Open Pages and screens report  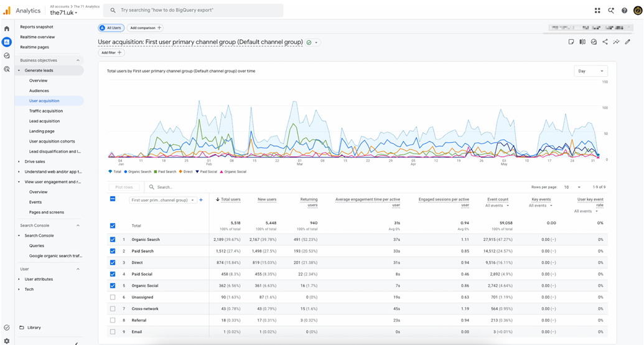click(x=47, y=212)
